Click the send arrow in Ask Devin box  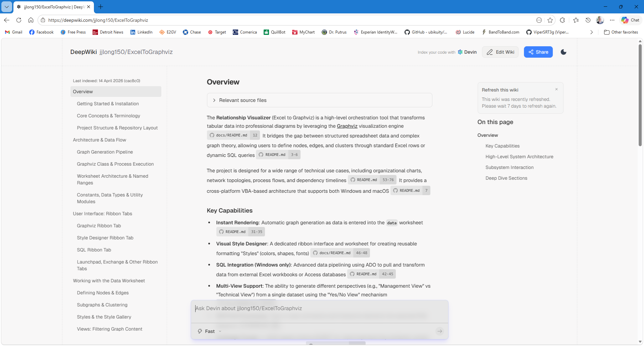tap(439, 331)
